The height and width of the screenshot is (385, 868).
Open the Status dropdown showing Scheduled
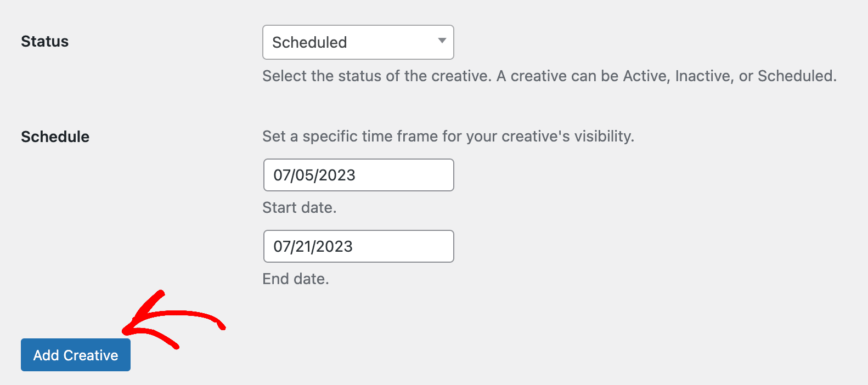[x=358, y=42]
